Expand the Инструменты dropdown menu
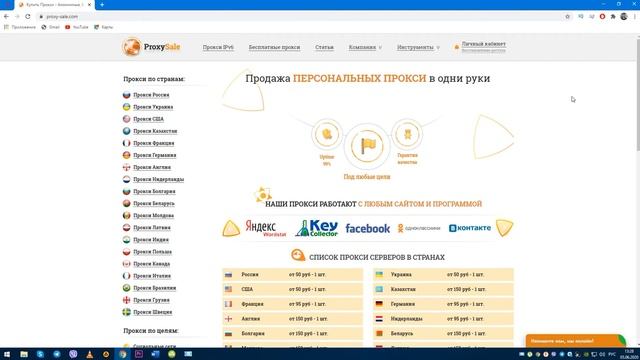 418,47
